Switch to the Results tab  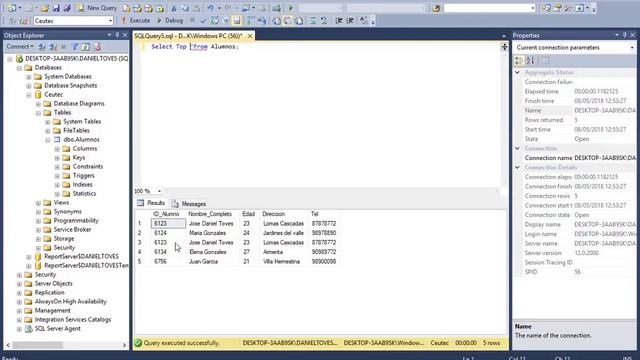point(151,203)
